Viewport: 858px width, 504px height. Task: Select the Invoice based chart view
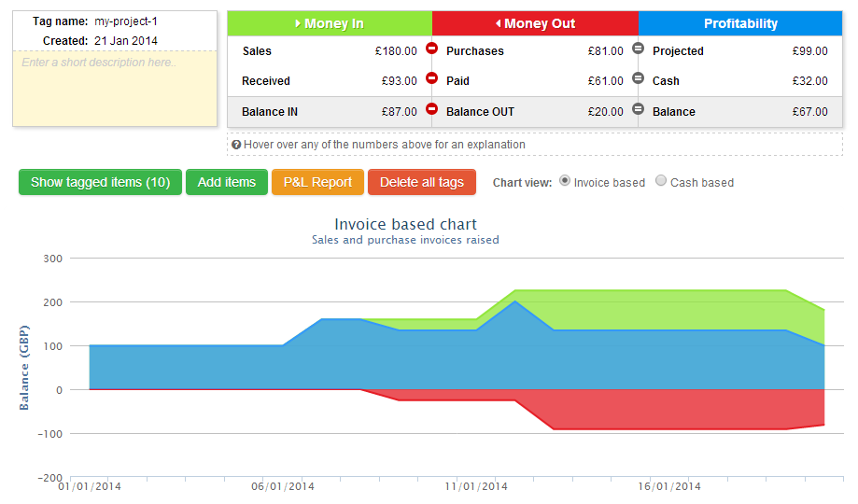click(x=565, y=181)
